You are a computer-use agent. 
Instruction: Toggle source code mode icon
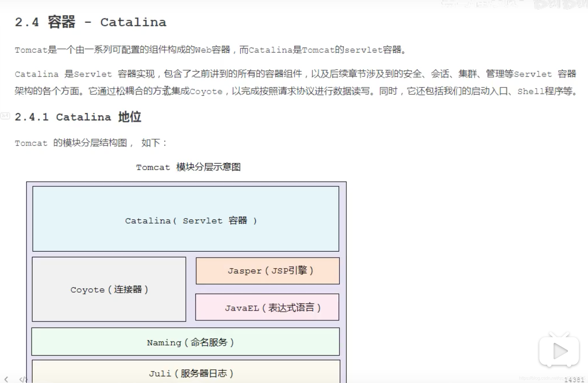pyautogui.click(x=23, y=379)
